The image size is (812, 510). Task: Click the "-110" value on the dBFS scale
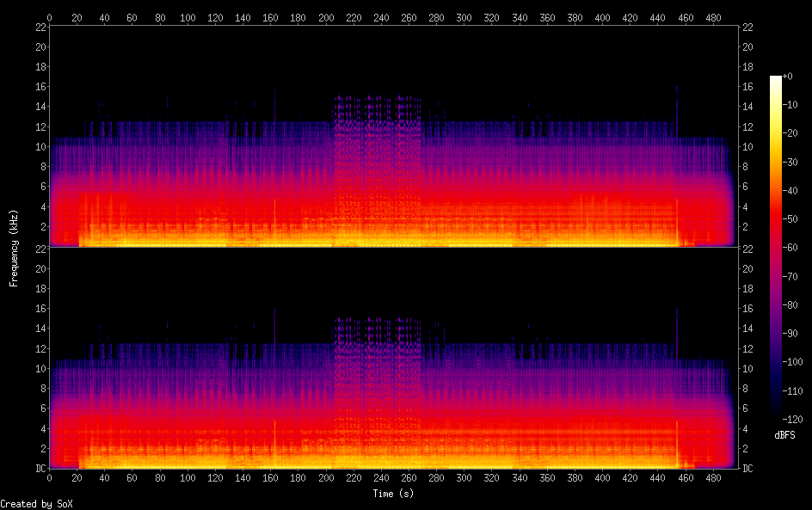tap(792, 391)
